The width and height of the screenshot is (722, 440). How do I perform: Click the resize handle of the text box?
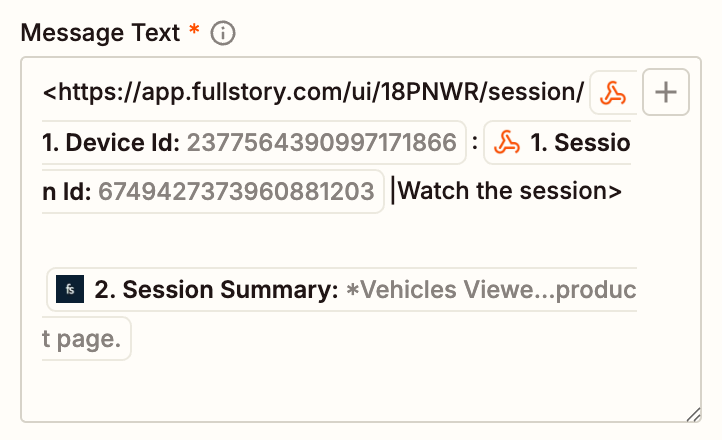(691, 412)
